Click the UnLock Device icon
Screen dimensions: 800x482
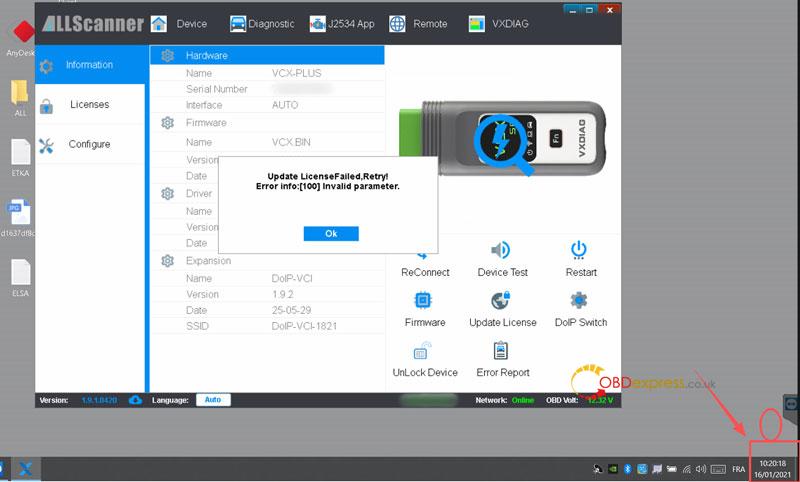422,350
